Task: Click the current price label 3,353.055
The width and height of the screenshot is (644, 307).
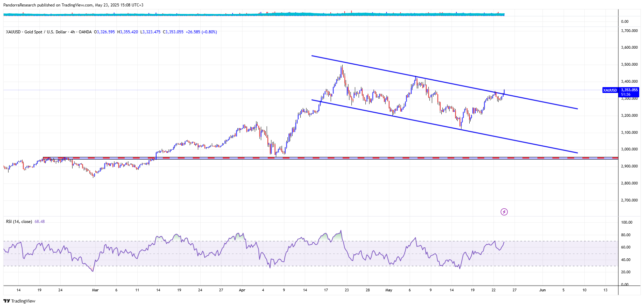Action: (x=629, y=90)
